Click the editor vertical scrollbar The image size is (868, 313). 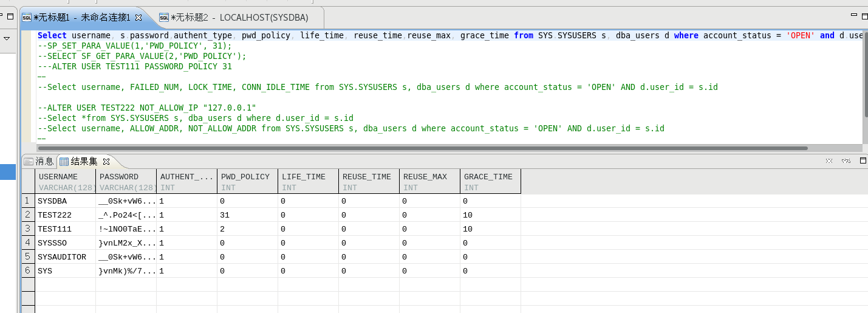click(864, 73)
